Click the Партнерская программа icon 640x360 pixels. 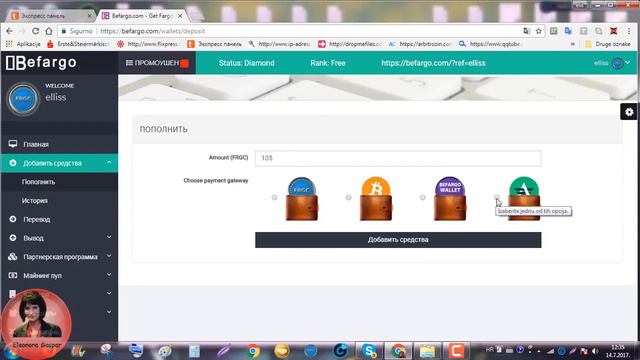pyautogui.click(x=13, y=257)
